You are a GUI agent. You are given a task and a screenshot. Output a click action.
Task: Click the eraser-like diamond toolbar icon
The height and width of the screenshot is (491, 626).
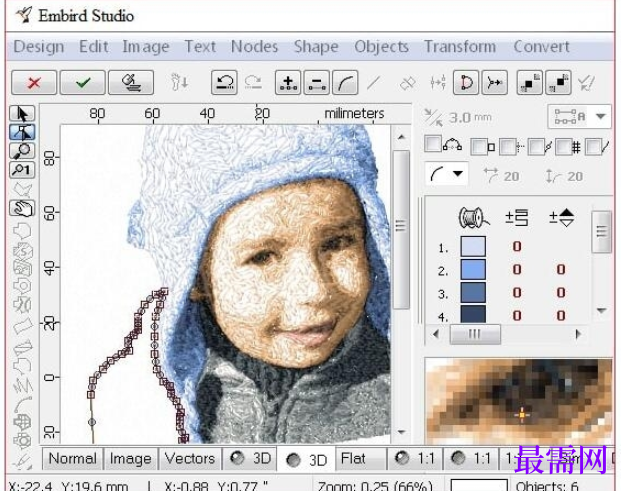click(407, 83)
